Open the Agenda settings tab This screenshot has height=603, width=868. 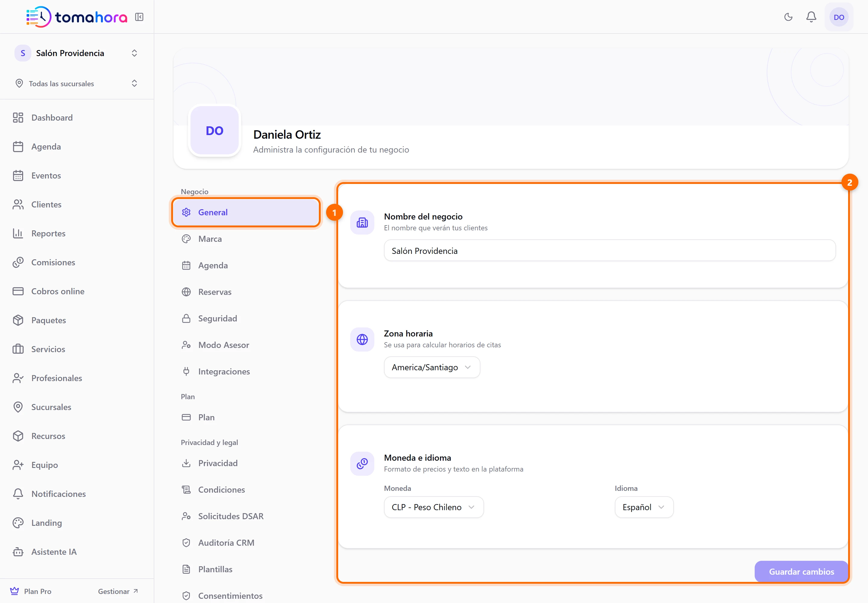point(246,265)
